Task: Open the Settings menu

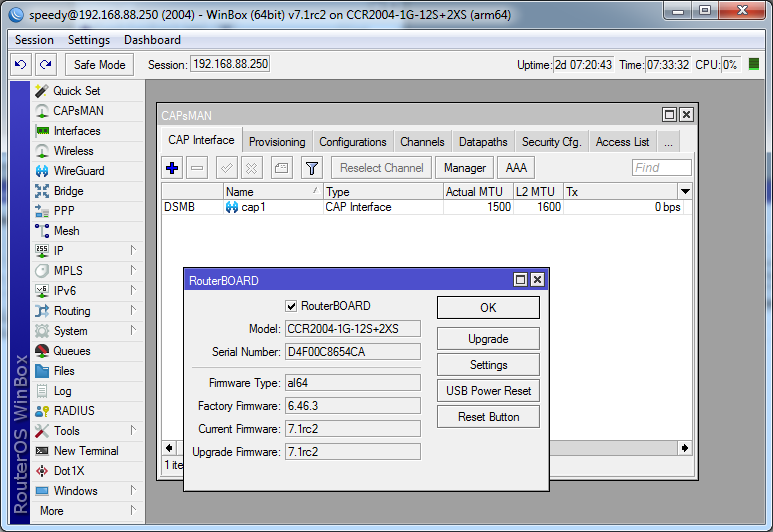Action: click(89, 40)
